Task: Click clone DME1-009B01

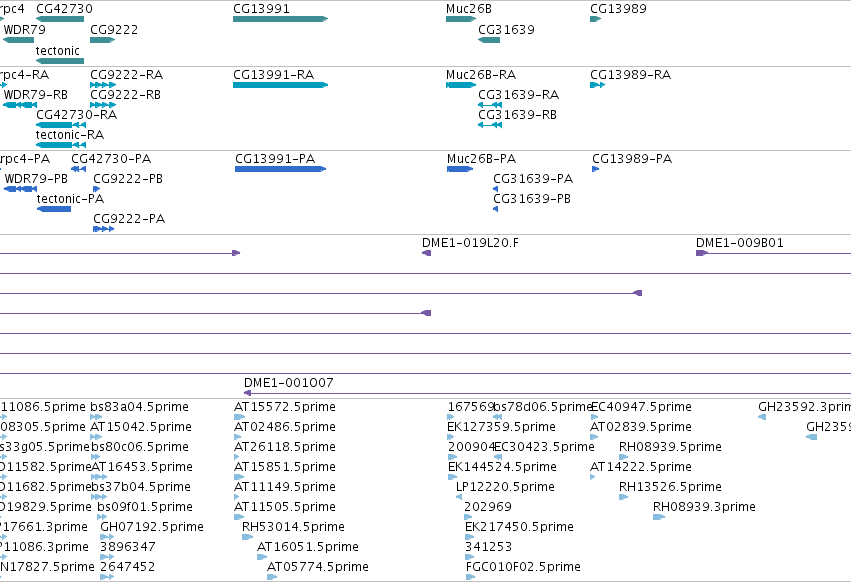Action: tap(740, 243)
